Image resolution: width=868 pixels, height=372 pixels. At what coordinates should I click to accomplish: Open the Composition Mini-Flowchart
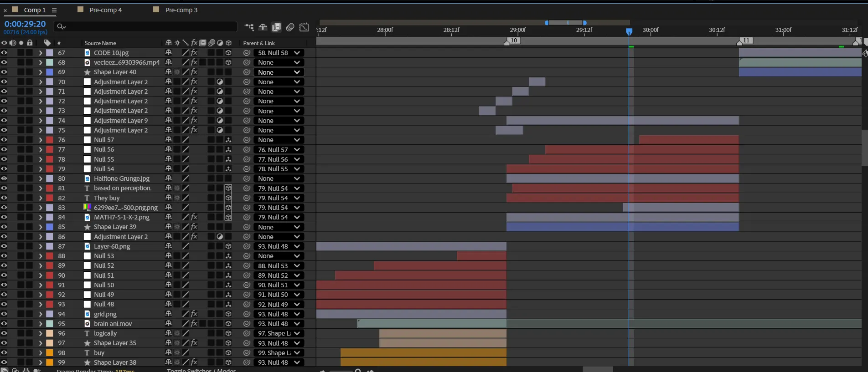[249, 27]
